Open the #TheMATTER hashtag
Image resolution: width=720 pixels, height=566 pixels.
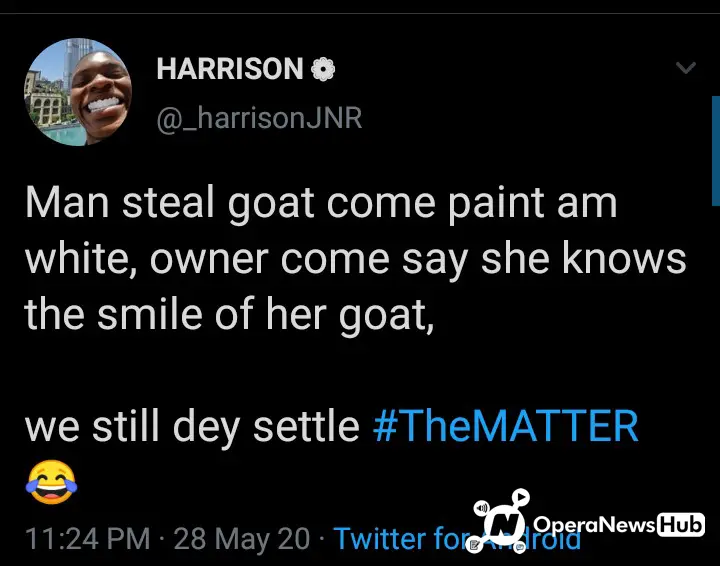(x=506, y=426)
